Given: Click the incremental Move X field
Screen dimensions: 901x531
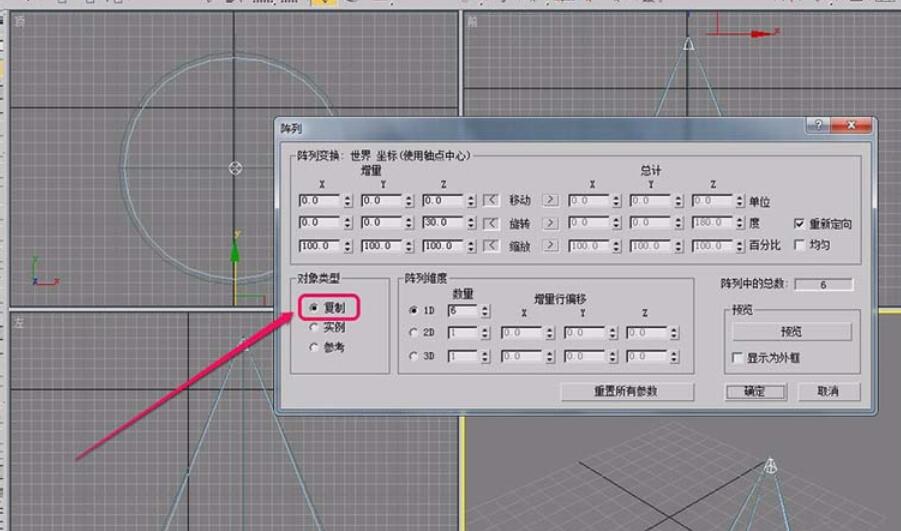Looking at the screenshot, I should [x=320, y=201].
